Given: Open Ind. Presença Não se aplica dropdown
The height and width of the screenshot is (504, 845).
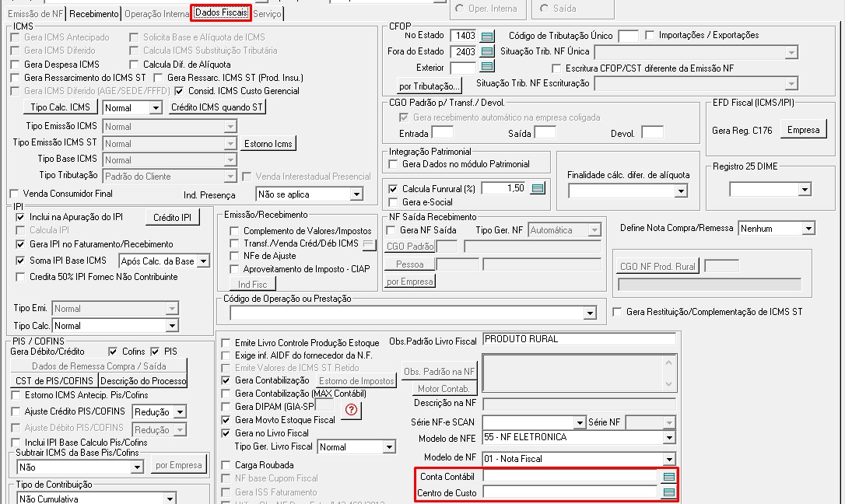Looking at the screenshot, I should click(356, 194).
